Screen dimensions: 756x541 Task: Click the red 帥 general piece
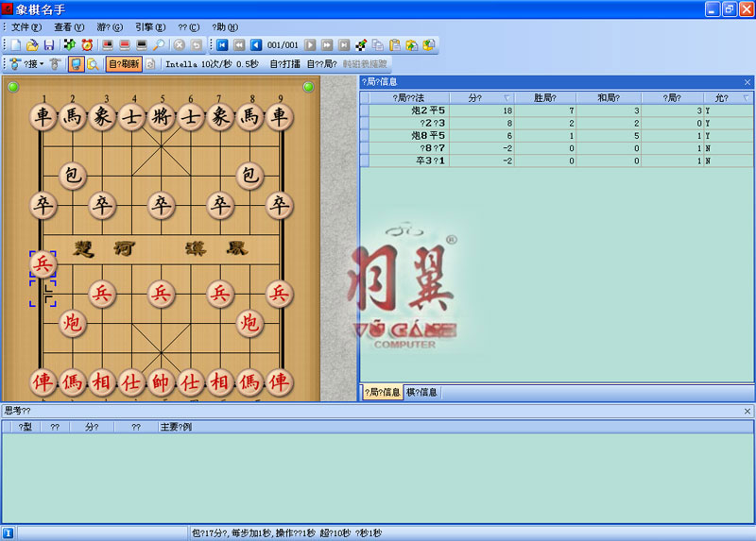pos(161,382)
